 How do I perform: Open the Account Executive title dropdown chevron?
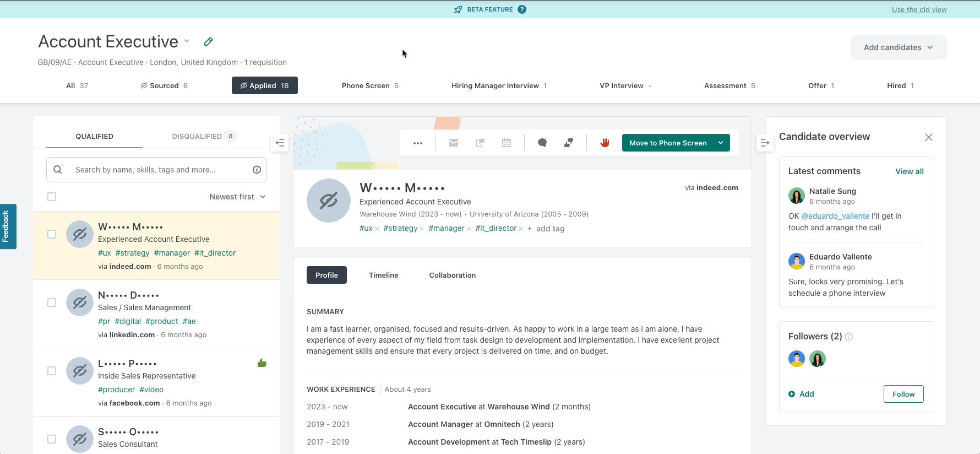[187, 41]
